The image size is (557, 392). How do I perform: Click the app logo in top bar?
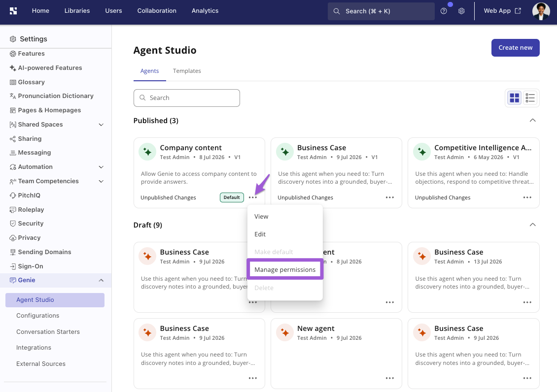[x=13, y=11]
